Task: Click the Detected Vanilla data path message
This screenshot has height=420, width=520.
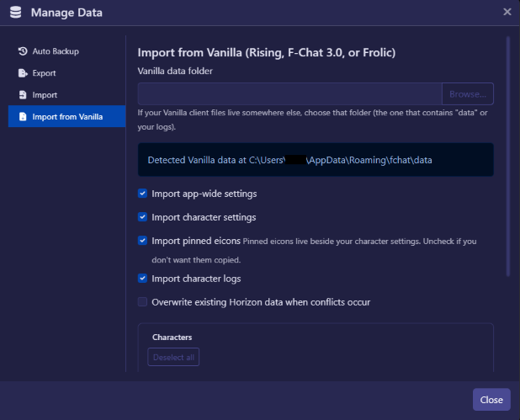Action: pos(316,160)
